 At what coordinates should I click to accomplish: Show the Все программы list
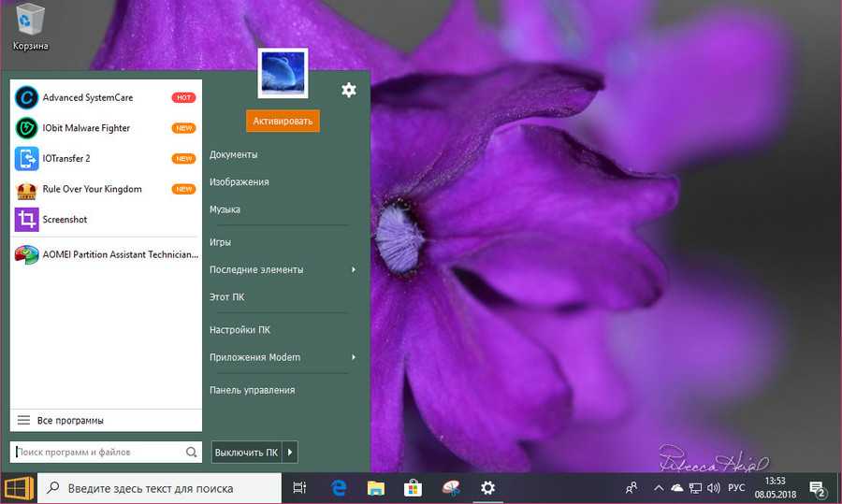70,421
